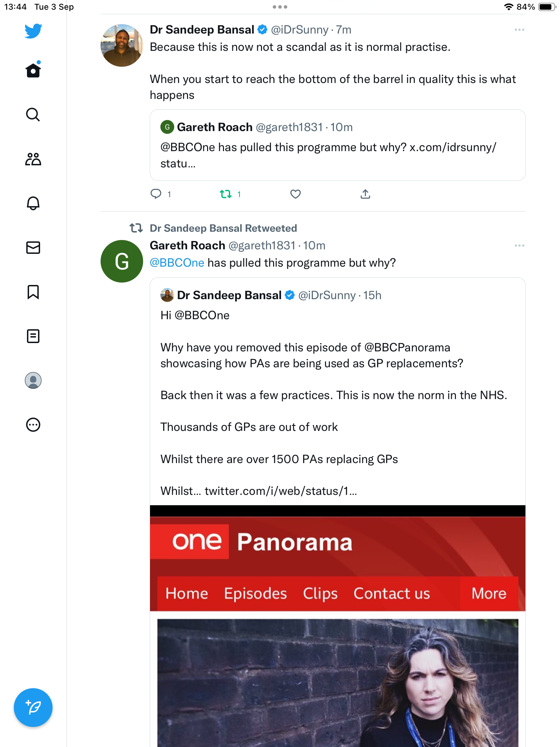Viewport: 560px width, 747px height.
Task: Open the Panorama screenshot image
Action: (x=338, y=626)
